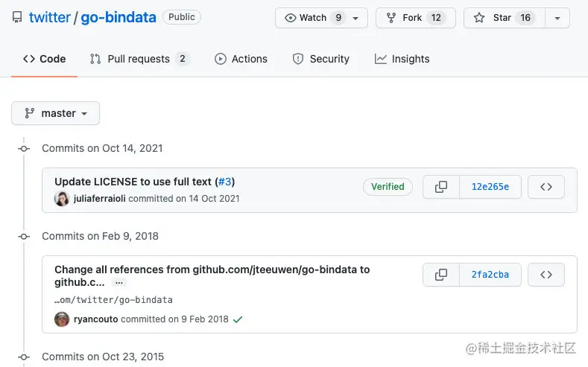
Task: Open the 12e265e commit hash link
Action: point(490,187)
